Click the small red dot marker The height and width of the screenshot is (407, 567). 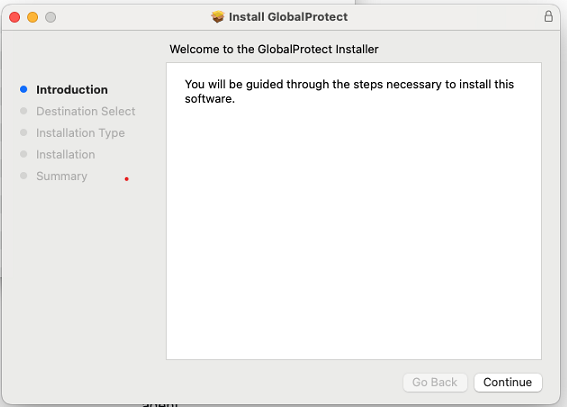tap(127, 179)
